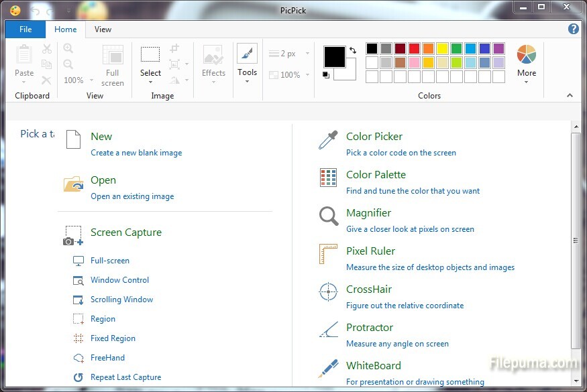Click the Scrolling Window capture link
Image resolution: width=587 pixels, height=392 pixels.
(121, 300)
